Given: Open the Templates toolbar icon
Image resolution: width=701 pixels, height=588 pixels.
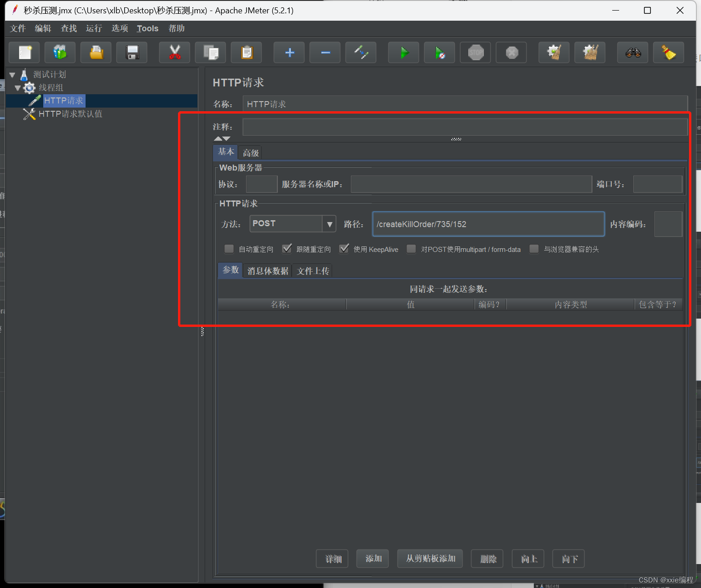Looking at the screenshot, I should click(60, 52).
